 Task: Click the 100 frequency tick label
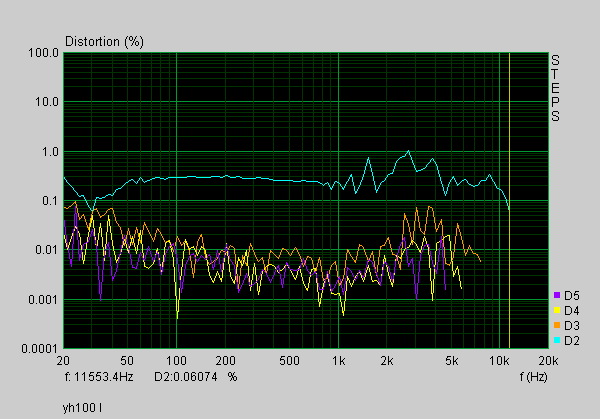pos(176,361)
